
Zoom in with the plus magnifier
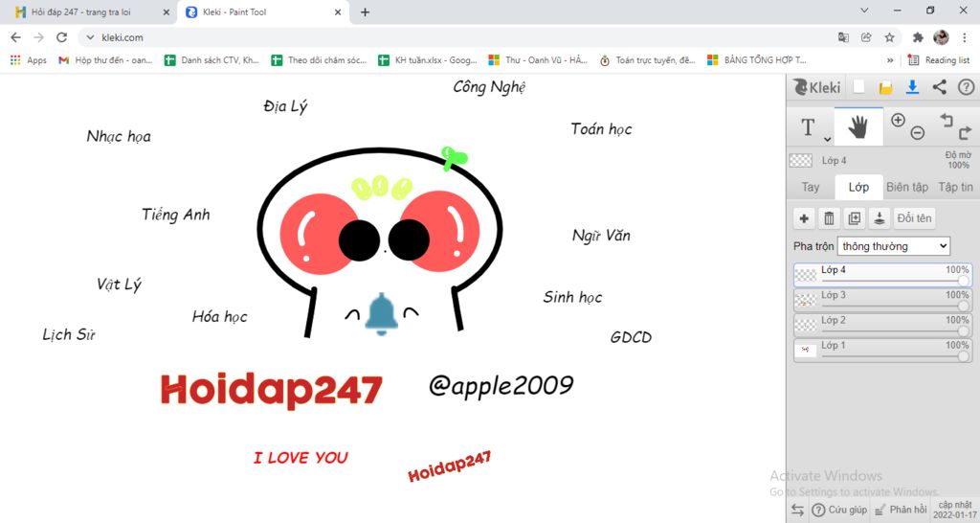pos(898,120)
